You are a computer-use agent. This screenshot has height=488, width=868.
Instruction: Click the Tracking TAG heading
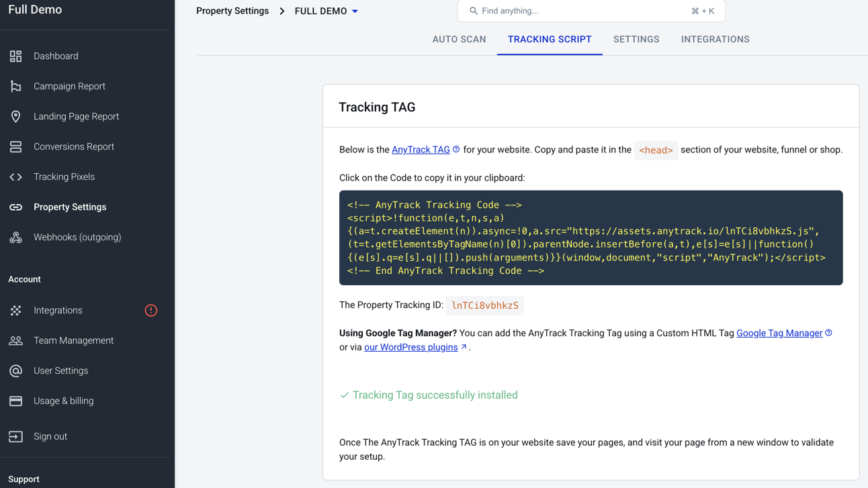point(377,107)
